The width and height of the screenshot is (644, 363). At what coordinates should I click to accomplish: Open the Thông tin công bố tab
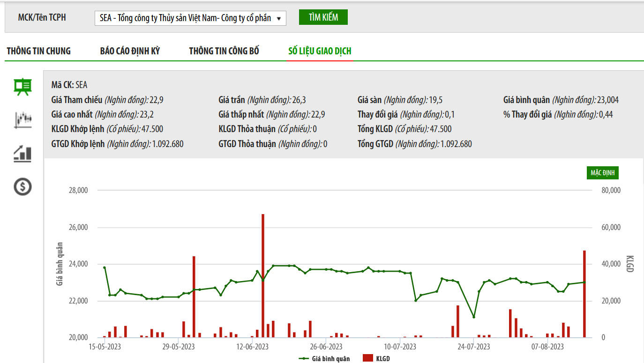click(x=224, y=51)
